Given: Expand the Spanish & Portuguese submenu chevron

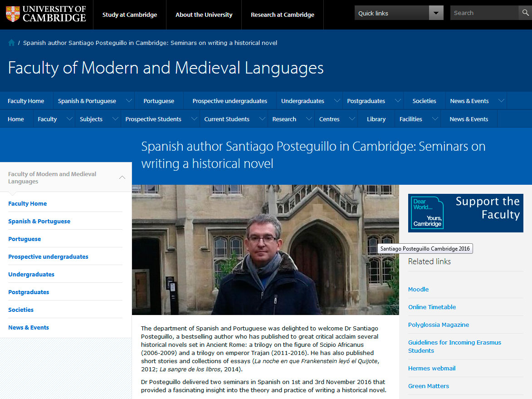Looking at the screenshot, I should point(129,100).
